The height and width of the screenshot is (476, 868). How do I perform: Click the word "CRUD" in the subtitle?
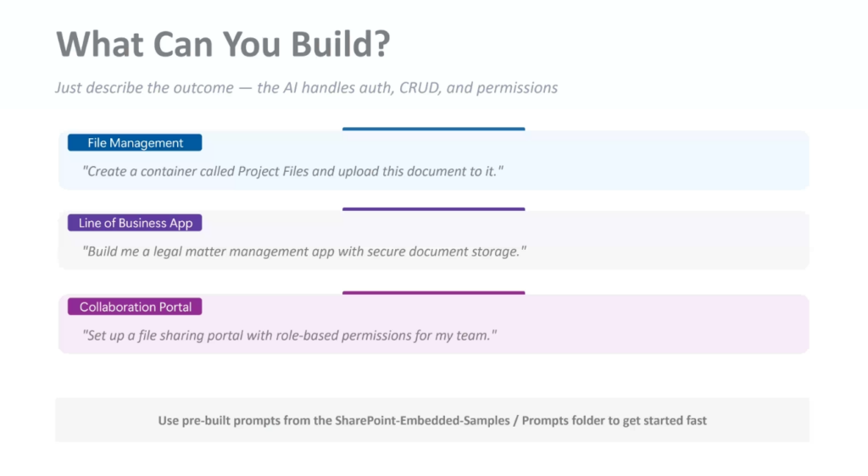pyautogui.click(x=419, y=87)
